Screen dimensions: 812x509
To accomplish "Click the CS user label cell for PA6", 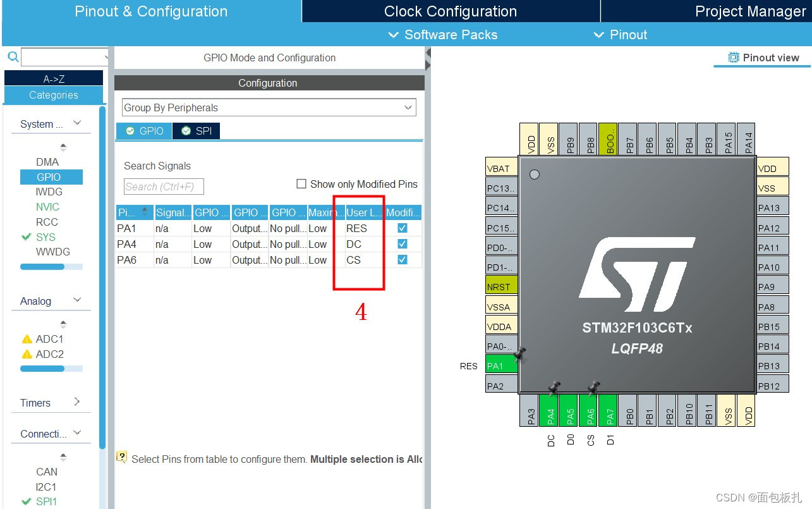I will (x=364, y=260).
